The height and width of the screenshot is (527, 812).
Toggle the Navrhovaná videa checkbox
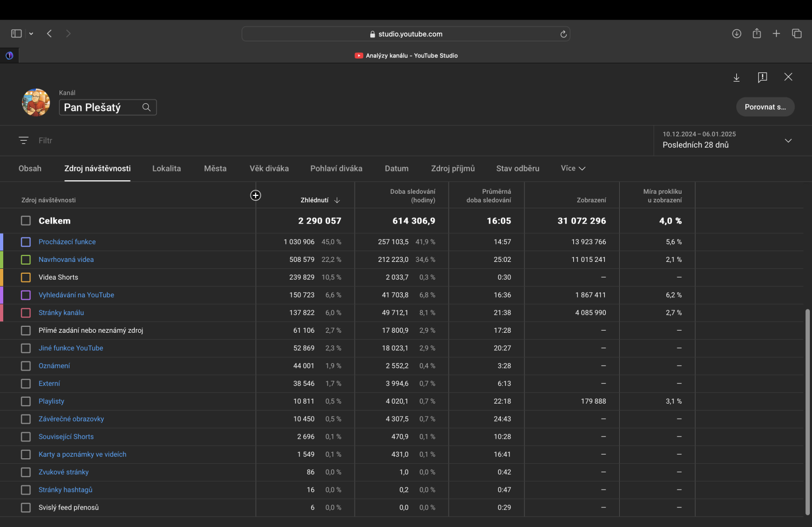click(25, 260)
